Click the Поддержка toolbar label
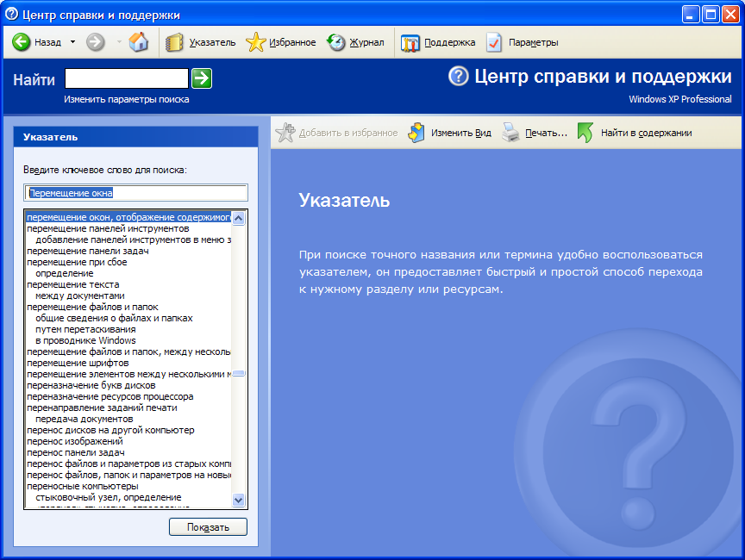The height and width of the screenshot is (560, 745). click(449, 42)
